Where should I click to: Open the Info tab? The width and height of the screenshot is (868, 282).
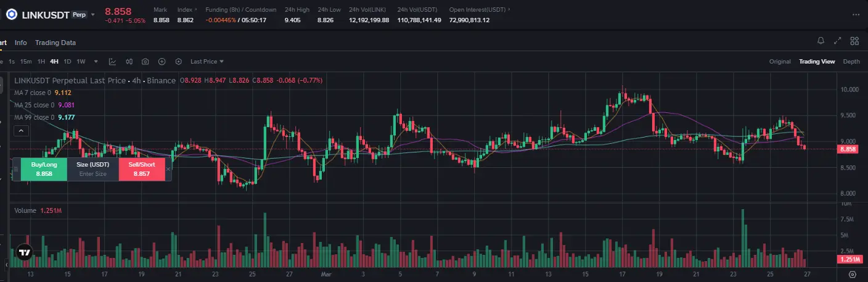[x=21, y=43]
